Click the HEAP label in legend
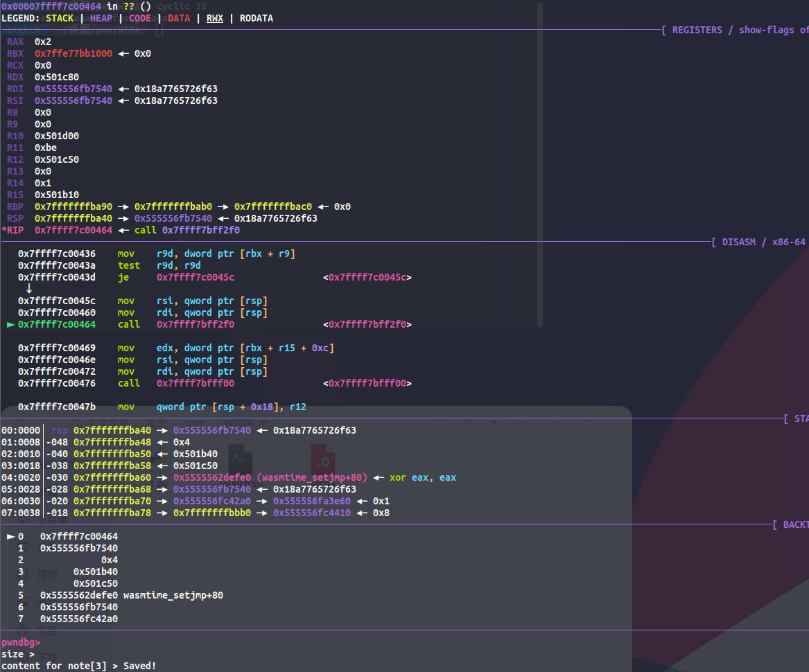 tap(101, 19)
